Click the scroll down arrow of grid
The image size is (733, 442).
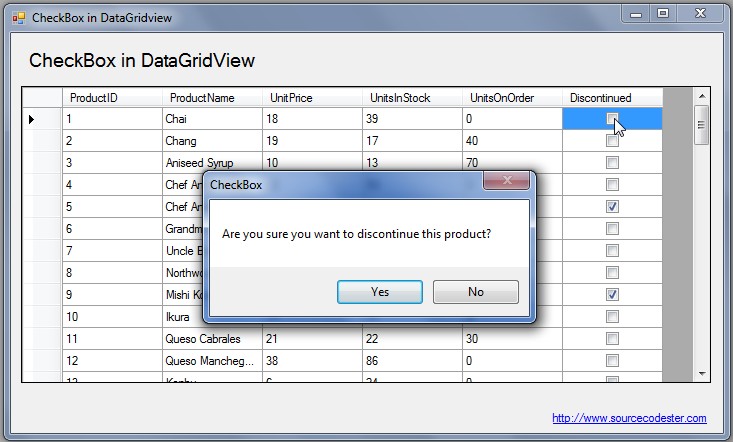coord(702,373)
